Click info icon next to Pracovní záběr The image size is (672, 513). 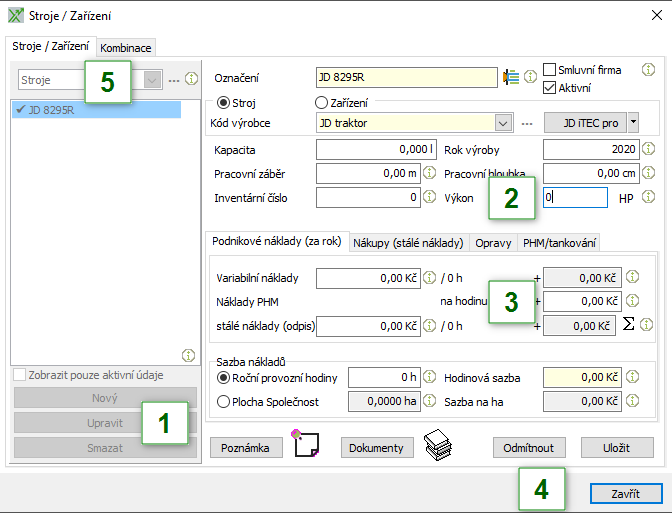pos(429,173)
